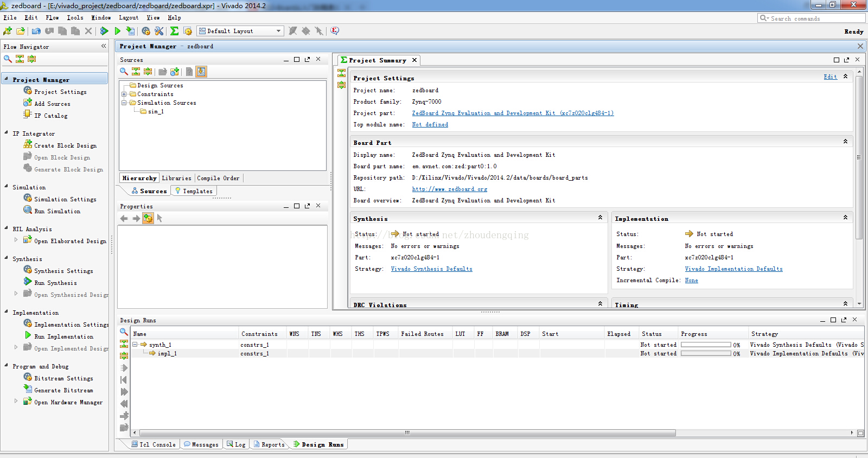Click the Design Runs horizontal scrollbar
Image resolution: width=868 pixels, height=458 pixels.
click(x=407, y=433)
